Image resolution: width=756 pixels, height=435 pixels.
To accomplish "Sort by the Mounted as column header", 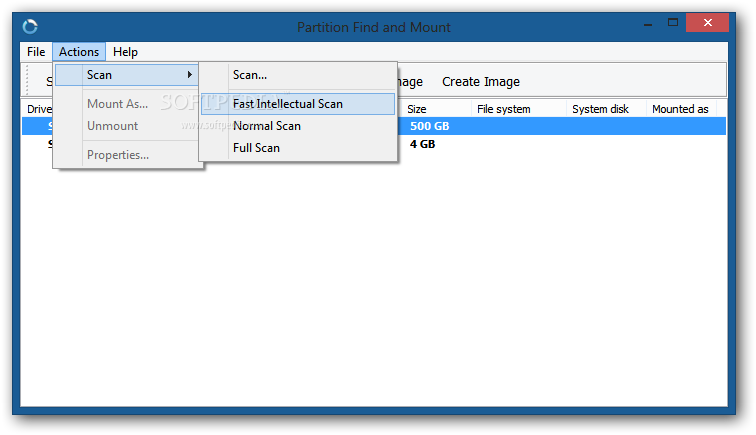I will coord(681,109).
